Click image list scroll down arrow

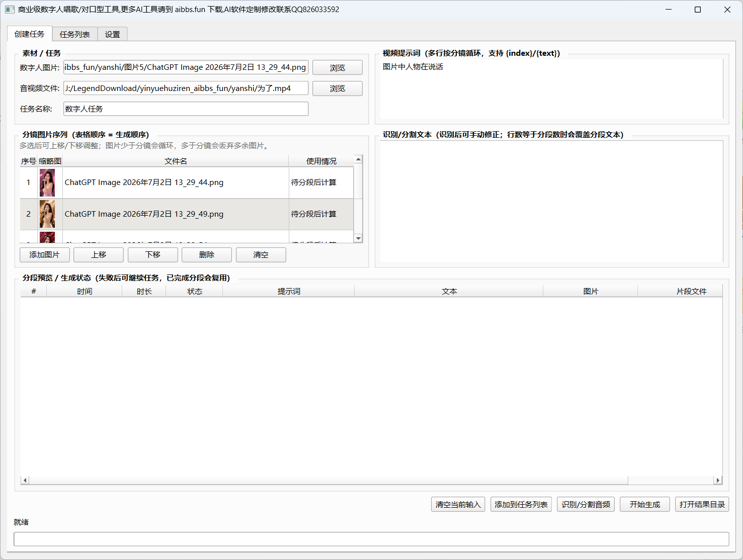[358, 238]
